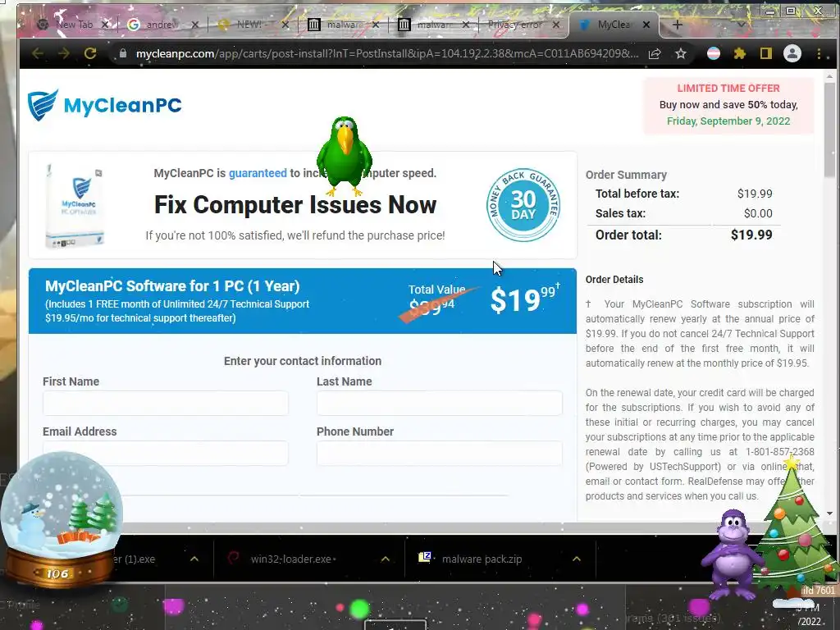Screen dimensions: 840x630
Task: Click the Phone Number input field
Action: pyautogui.click(x=440, y=453)
